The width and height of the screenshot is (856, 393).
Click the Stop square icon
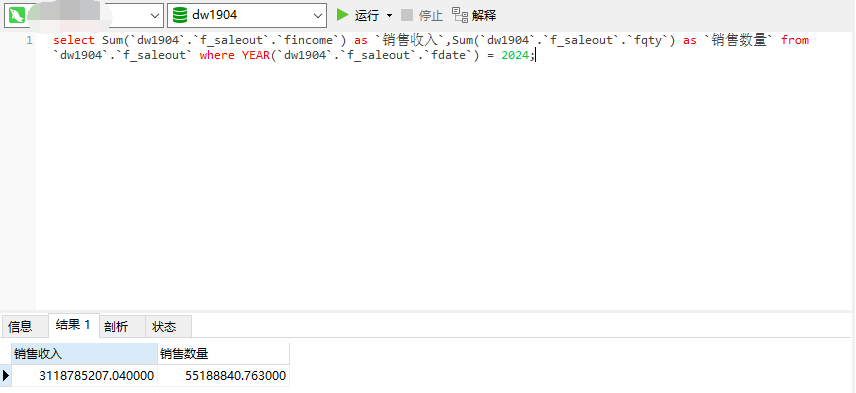click(407, 15)
